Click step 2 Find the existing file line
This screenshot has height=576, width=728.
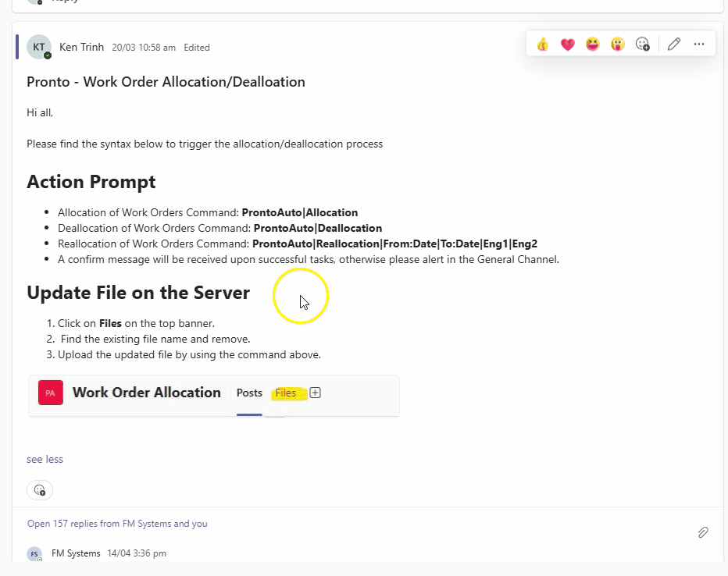155,339
